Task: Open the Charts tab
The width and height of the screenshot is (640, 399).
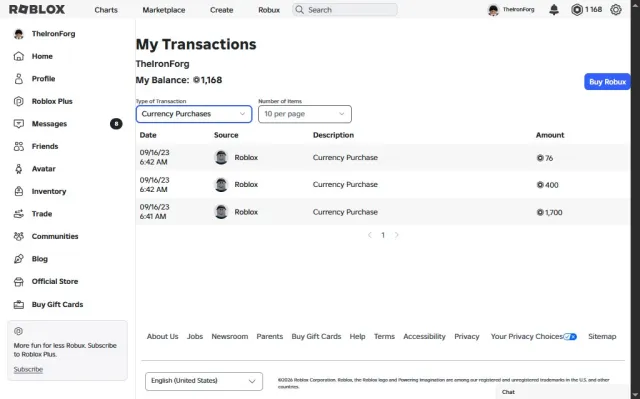Action: point(106,10)
